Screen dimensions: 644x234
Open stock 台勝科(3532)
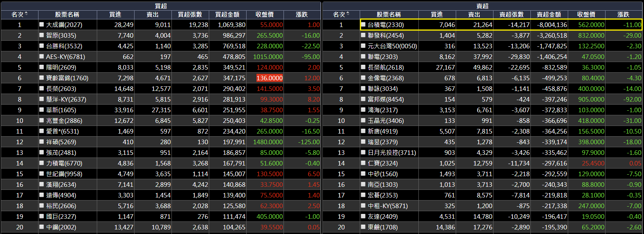pos(64,46)
